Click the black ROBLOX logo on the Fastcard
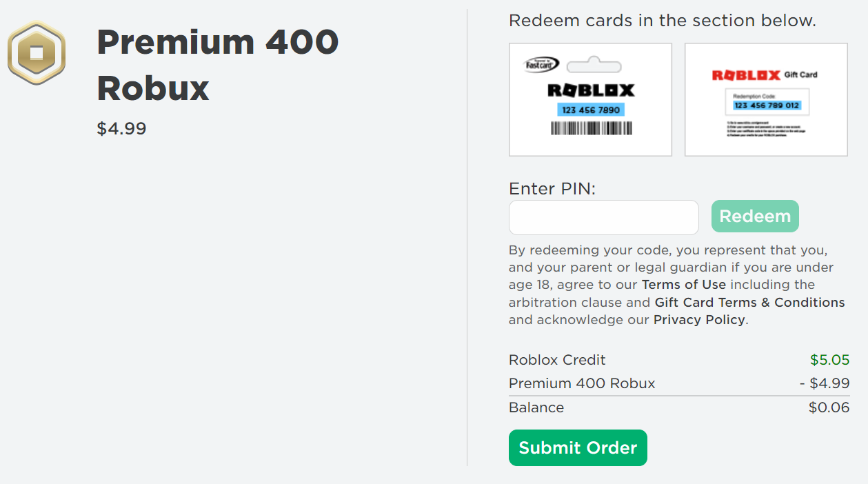Screen dimensions: 868x484 coord(591,90)
